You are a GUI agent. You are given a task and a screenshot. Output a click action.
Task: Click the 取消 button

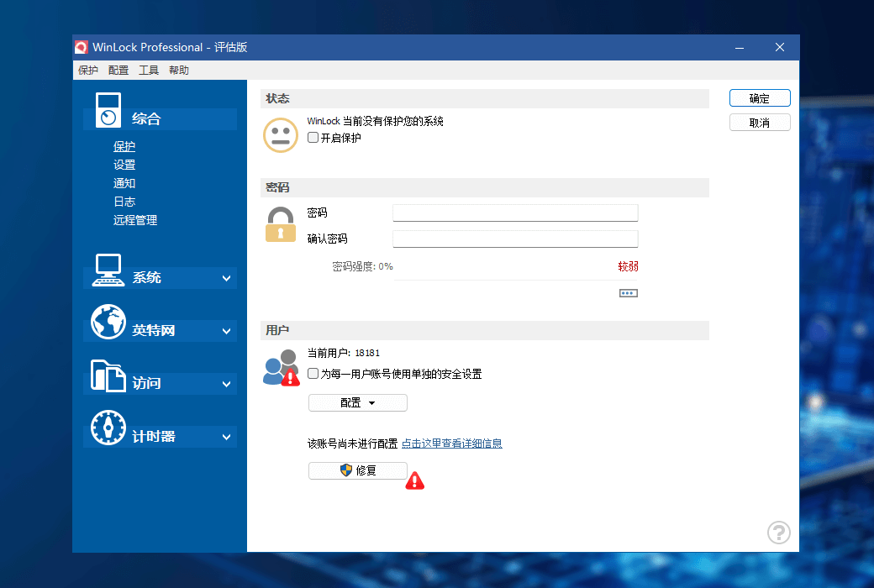tap(760, 123)
